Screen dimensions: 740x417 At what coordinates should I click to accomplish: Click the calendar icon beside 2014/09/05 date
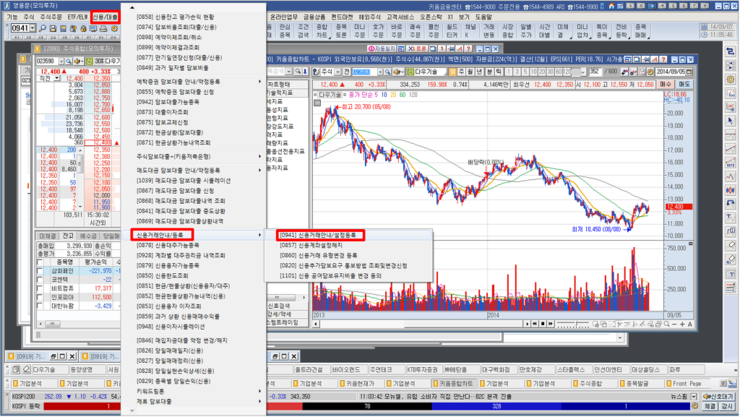tap(689, 72)
